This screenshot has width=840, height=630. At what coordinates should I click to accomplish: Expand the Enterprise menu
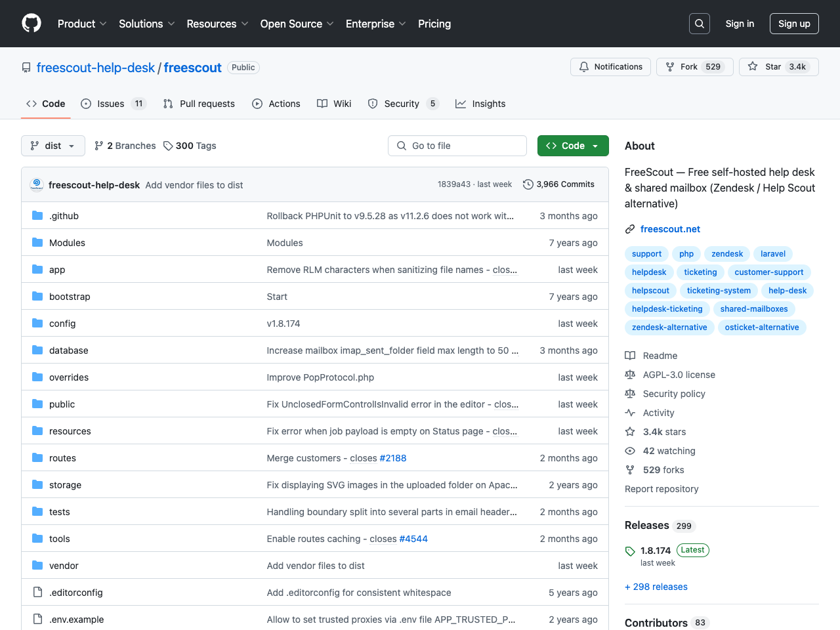click(376, 24)
